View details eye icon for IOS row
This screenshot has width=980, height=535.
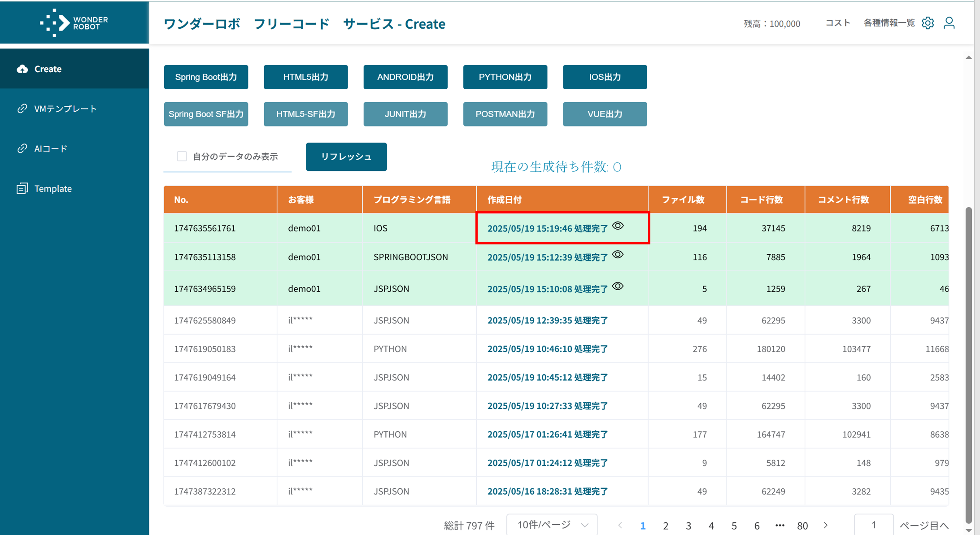click(x=618, y=226)
